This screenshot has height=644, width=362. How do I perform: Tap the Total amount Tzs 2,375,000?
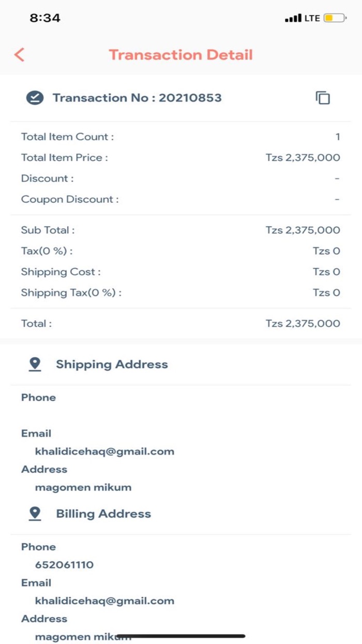tap(303, 324)
